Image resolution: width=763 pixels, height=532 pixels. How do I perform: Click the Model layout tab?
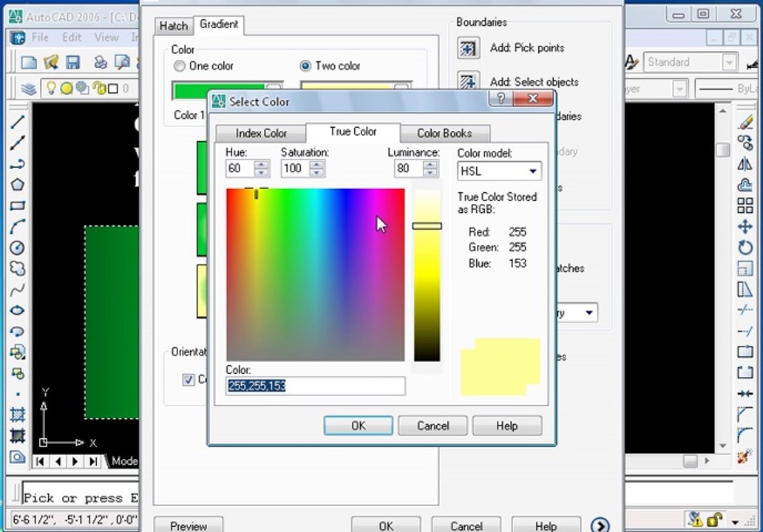(x=123, y=461)
